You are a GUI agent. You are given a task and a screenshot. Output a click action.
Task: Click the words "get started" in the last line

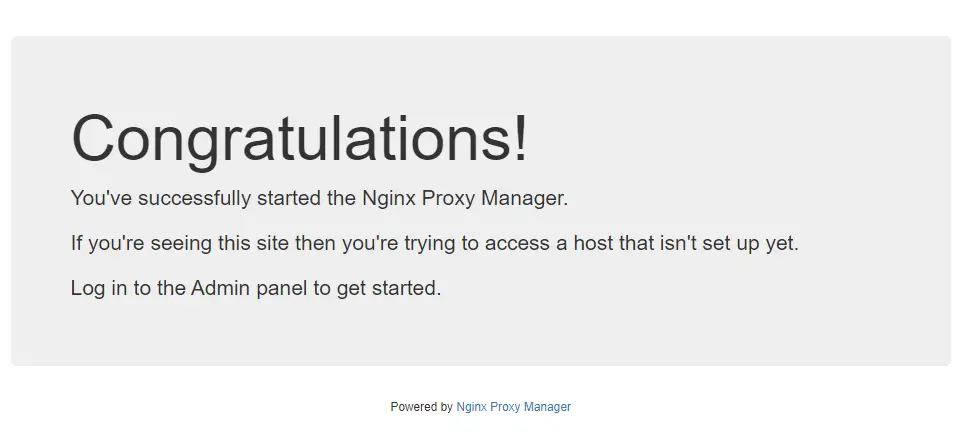pyautogui.click(x=389, y=288)
